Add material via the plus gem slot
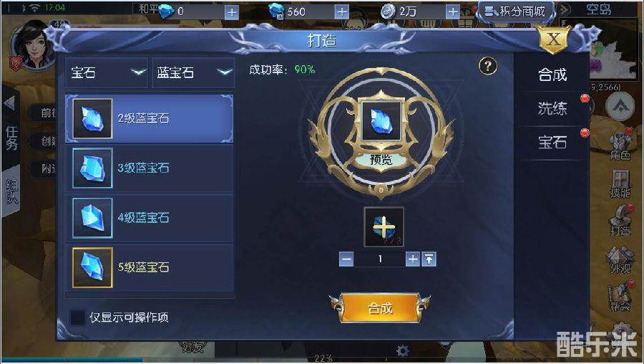Viewport: 644px width, 364px height. (x=384, y=227)
